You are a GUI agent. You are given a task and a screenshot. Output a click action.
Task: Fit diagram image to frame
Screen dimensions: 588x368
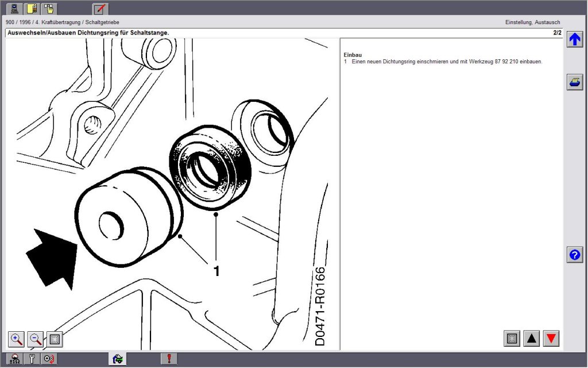click(55, 339)
